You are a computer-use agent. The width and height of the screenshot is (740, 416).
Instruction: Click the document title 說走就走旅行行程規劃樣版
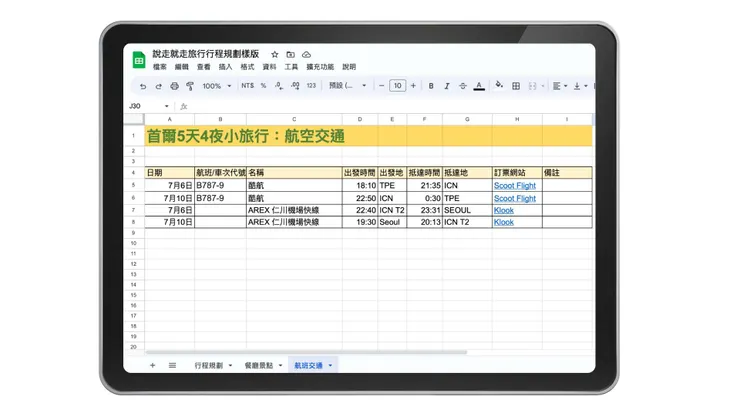pyautogui.click(x=205, y=54)
